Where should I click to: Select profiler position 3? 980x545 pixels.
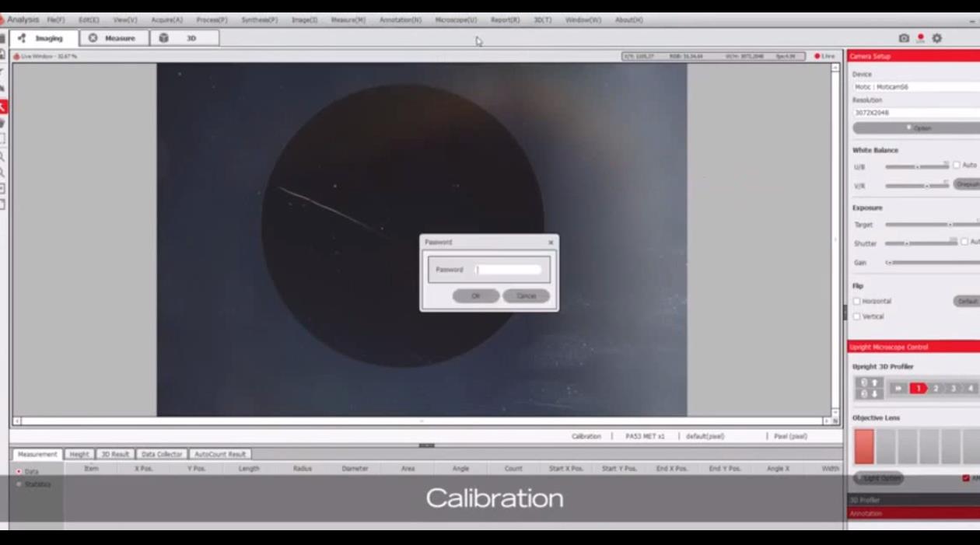pos(953,388)
